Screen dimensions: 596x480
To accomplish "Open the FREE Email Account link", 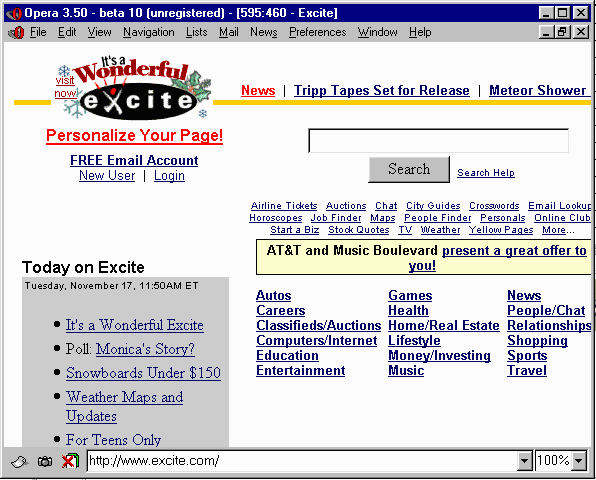I will [134, 160].
